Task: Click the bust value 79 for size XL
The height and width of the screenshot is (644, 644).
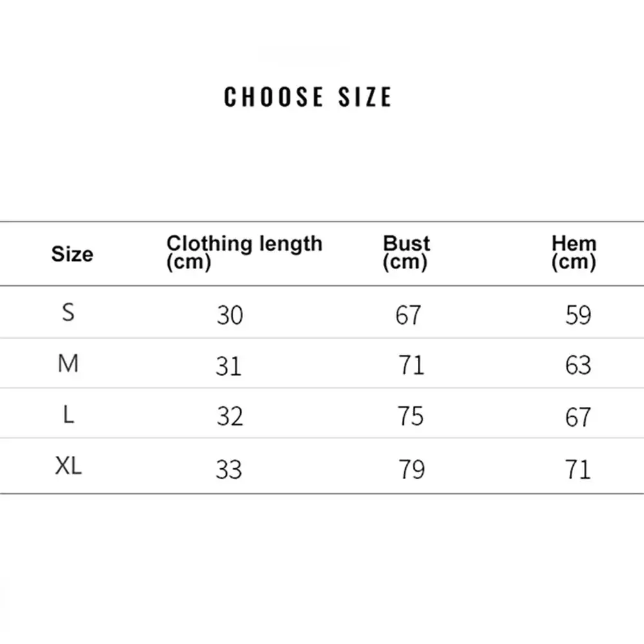Action: click(x=411, y=469)
